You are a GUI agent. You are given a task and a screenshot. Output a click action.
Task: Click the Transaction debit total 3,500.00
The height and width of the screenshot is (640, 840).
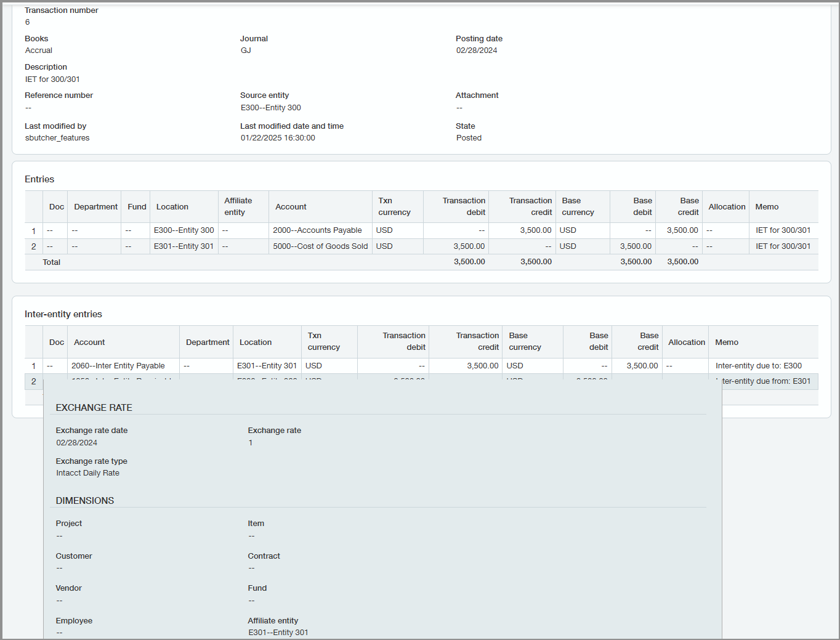[x=469, y=261]
